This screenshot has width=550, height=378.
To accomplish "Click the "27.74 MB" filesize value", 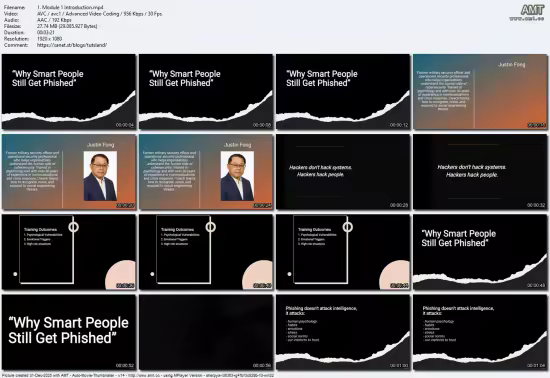I will click(67, 26).
